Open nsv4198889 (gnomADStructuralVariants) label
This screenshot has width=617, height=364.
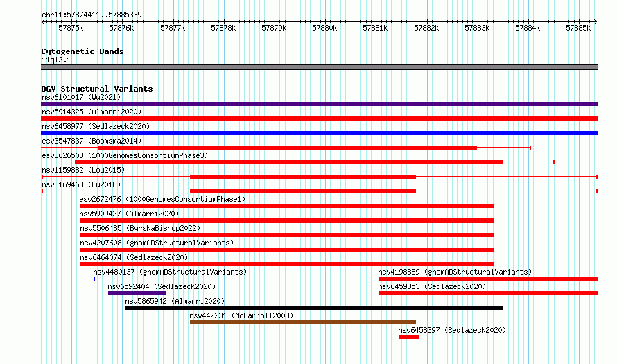coord(455,272)
